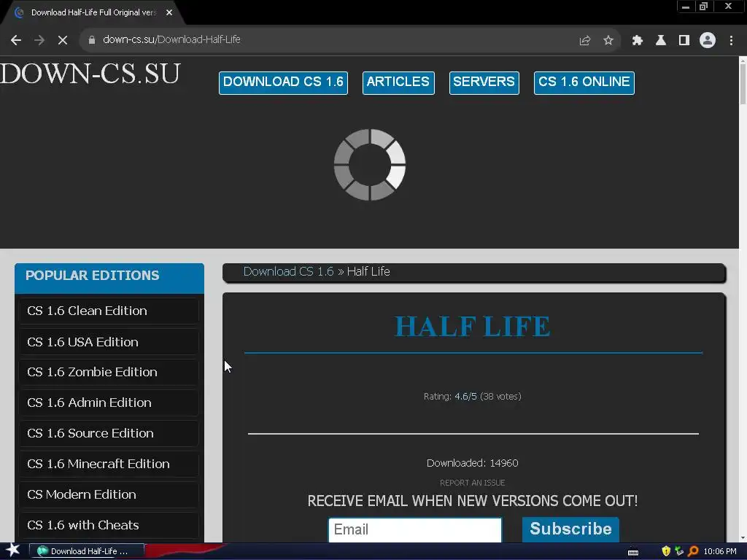Open the SERVERS page
The width and height of the screenshot is (747, 560).
pos(484,83)
